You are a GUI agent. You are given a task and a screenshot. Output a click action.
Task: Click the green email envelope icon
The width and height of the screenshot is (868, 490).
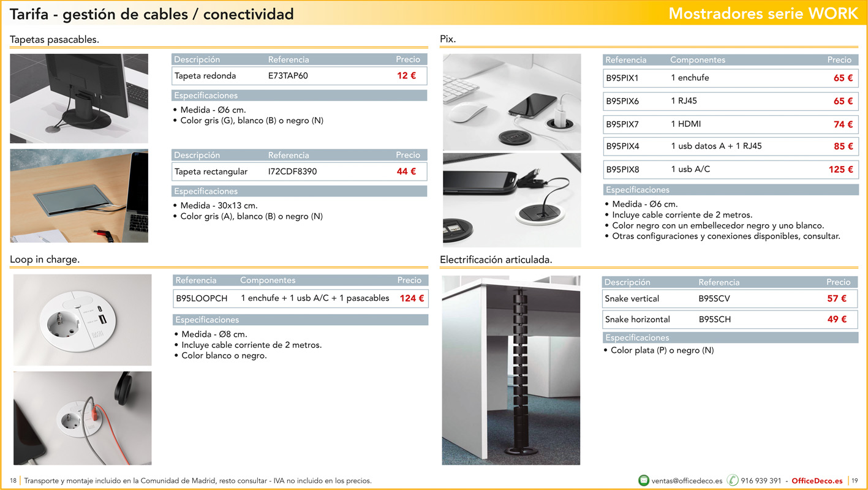pos(644,481)
